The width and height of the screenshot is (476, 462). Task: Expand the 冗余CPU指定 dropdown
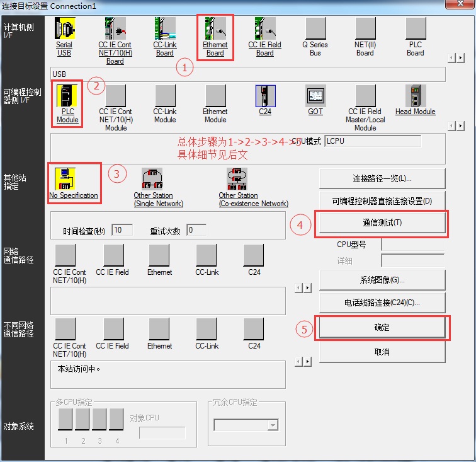[x=272, y=426]
